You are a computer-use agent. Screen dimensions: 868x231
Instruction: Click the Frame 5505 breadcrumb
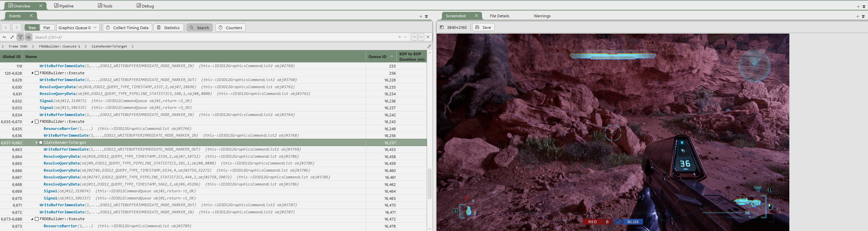coord(18,46)
